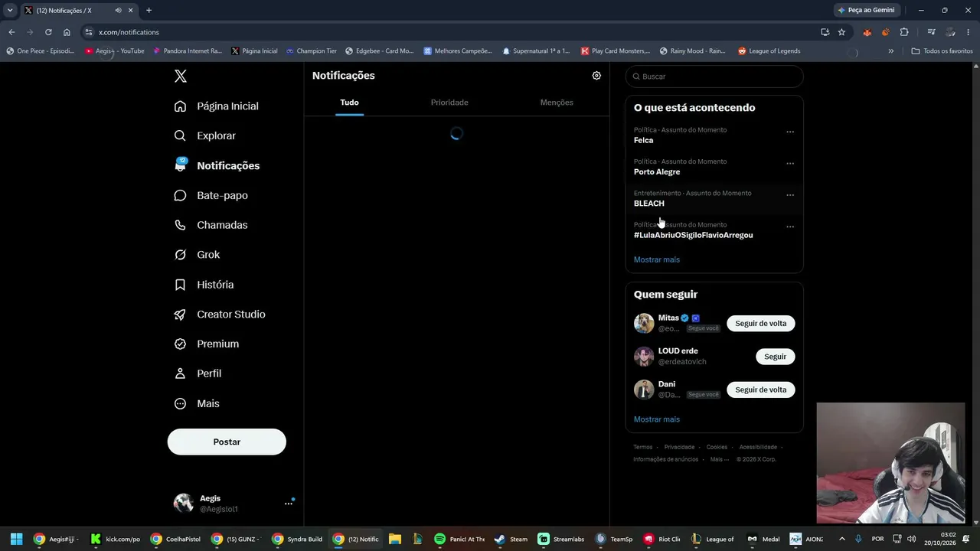The height and width of the screenshot is (551, 980).
Task: Open the Felca trending topic
Action: 643,141
